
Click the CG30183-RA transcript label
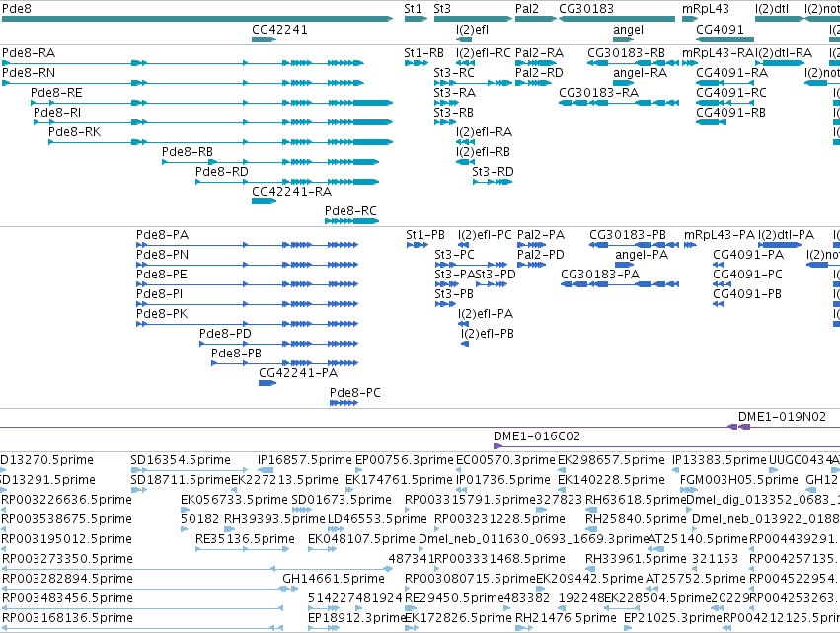coord(599,93)
